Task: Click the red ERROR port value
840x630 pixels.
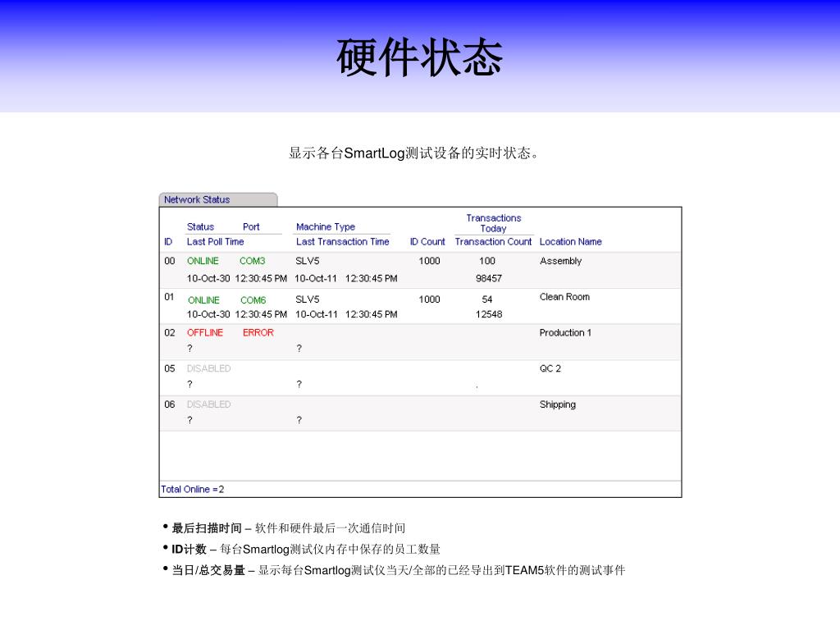Action: pos(258,333)
